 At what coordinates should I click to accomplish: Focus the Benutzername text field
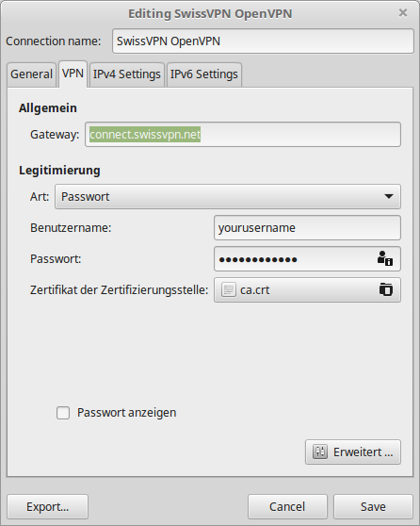point(307,228)
